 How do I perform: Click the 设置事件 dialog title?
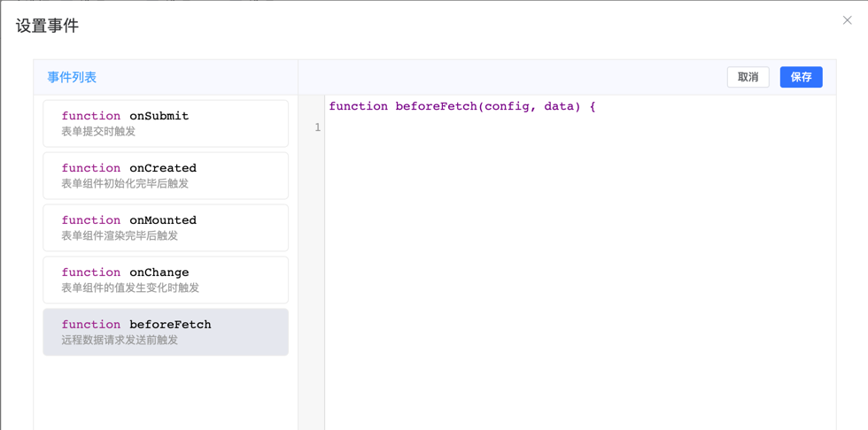[x=48, y=26]
